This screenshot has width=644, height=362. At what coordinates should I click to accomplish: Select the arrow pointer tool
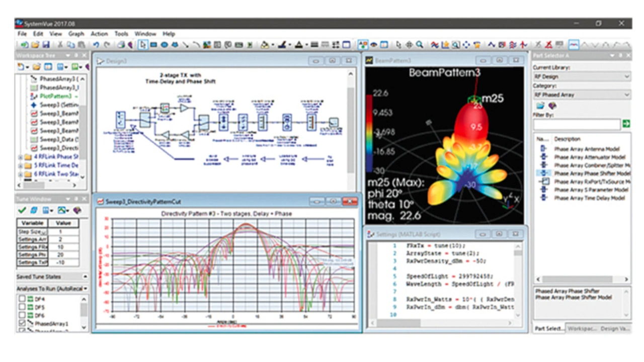click(x=143, y=45)
